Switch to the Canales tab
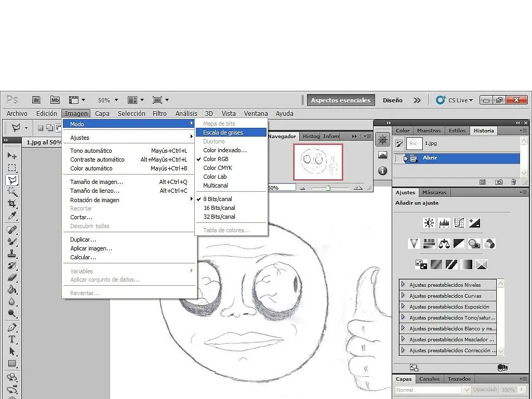This screenshot has width=532, height=399. [429, 379]
